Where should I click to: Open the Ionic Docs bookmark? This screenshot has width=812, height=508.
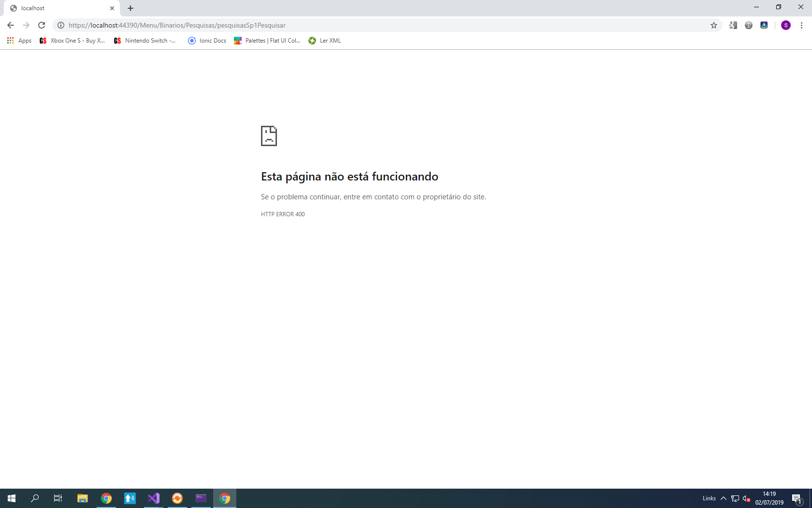pyautogui.click(x=207, y=41)
